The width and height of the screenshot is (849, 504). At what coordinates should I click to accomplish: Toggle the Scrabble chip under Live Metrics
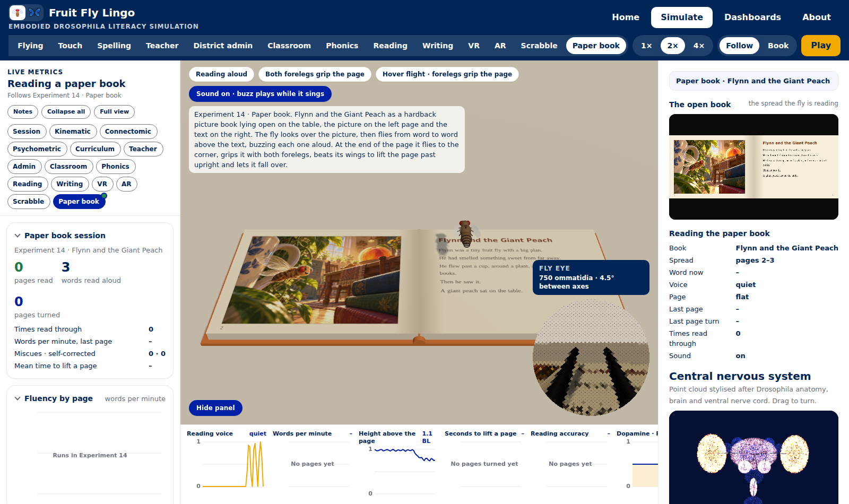point(29,202)
